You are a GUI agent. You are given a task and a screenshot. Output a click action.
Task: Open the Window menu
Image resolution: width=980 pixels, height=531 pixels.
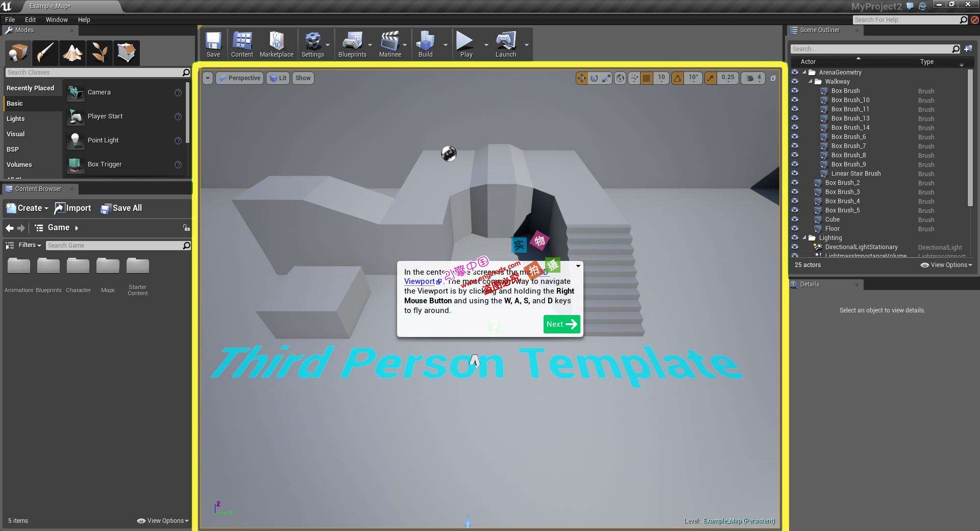(x=57, y=20)
